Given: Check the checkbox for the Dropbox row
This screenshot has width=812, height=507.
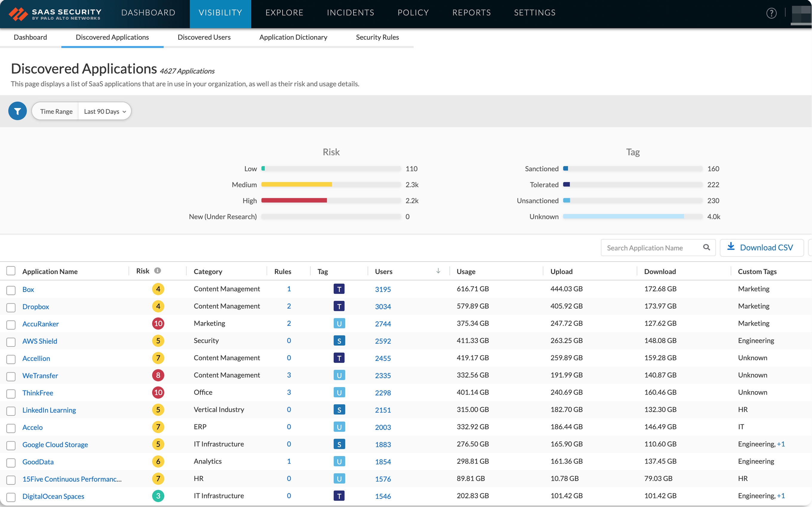Looking at the screenshot, I should point(11,307).
